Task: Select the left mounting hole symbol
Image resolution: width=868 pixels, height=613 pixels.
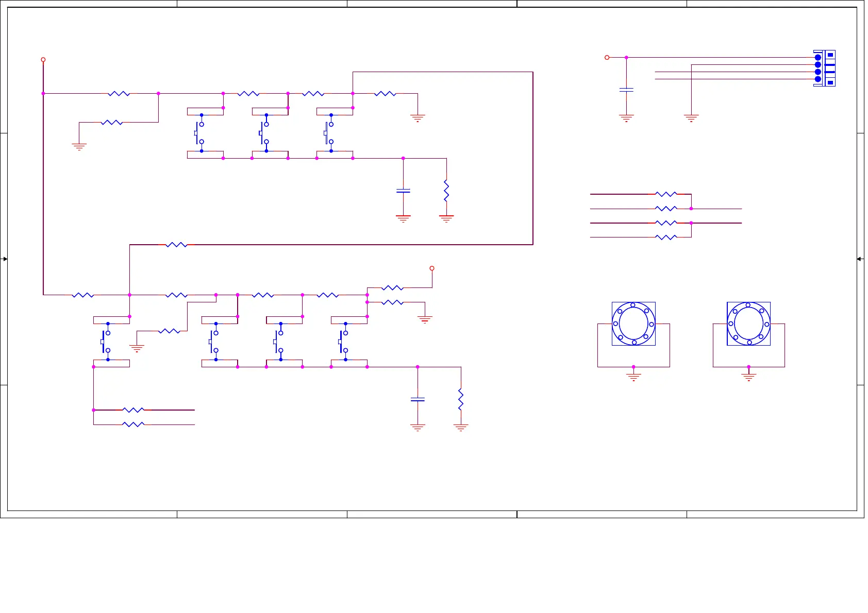Action: point(633,323)
